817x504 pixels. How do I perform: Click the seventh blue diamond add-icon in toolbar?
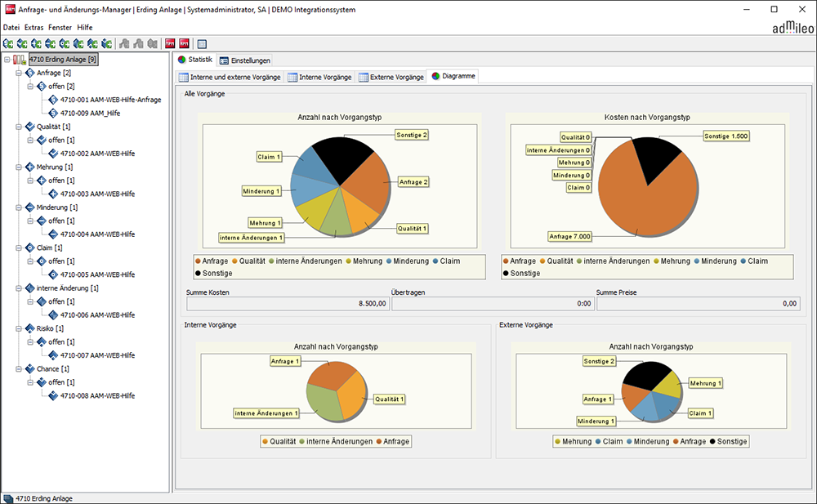point(93,44)
